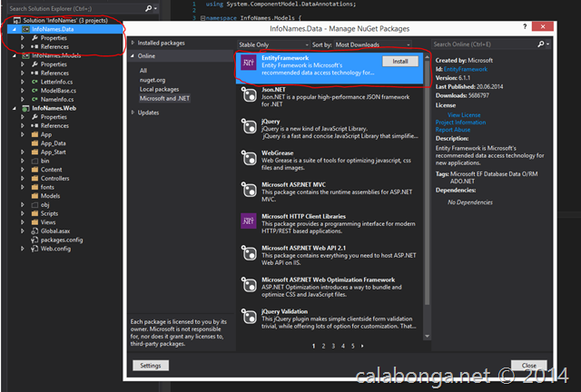The width and height of the screenshot is (581, 392).
Task: Click the Global.asax file icon
Action: point(34,230)
